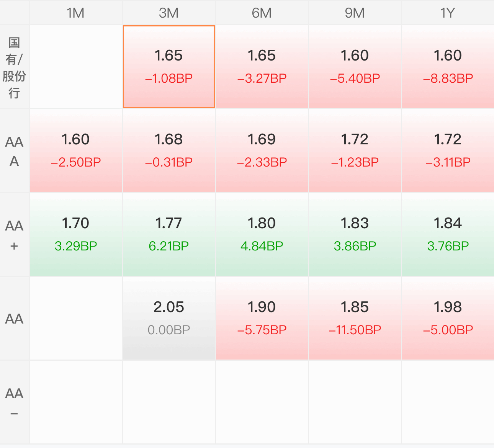Viewport: 494px width, 448px height.
Task: Select the AA+ 1M cell showing 1.70
Action: click(x=75, y=234)
